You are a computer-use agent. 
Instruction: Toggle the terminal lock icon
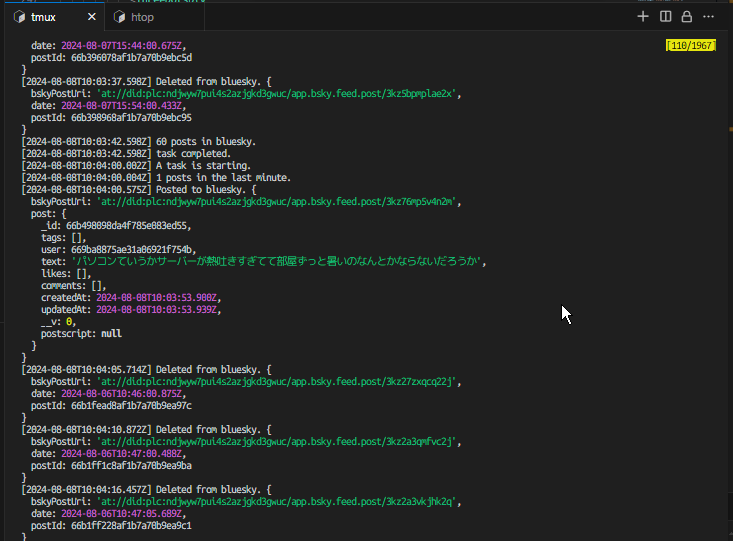tap(686, 17)
